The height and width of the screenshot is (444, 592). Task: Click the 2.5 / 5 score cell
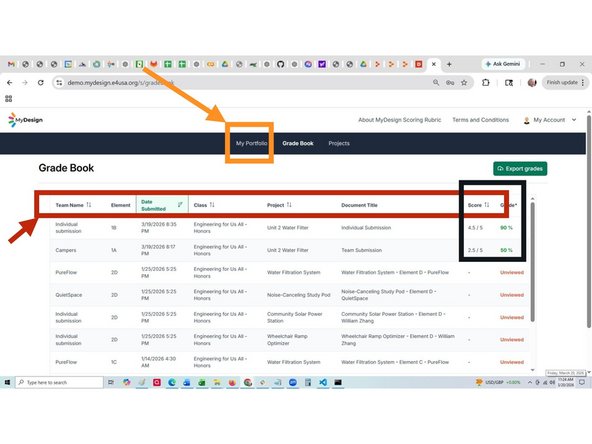475,250
